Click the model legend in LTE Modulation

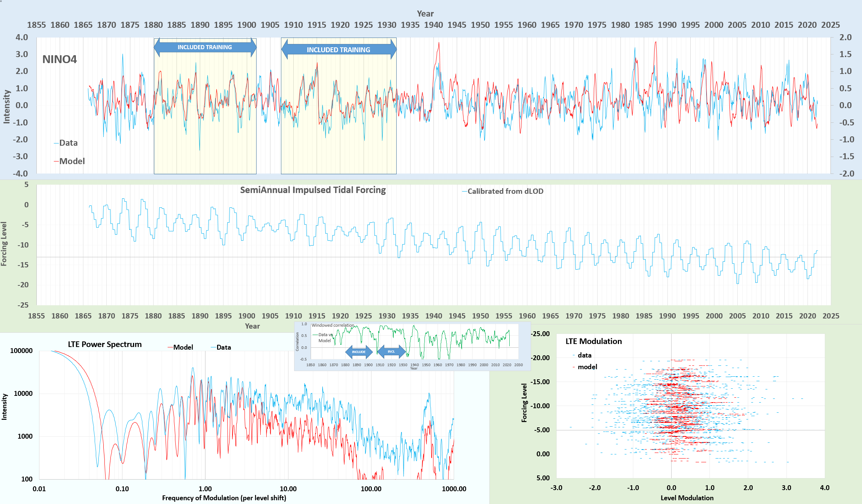coord(587,367)
